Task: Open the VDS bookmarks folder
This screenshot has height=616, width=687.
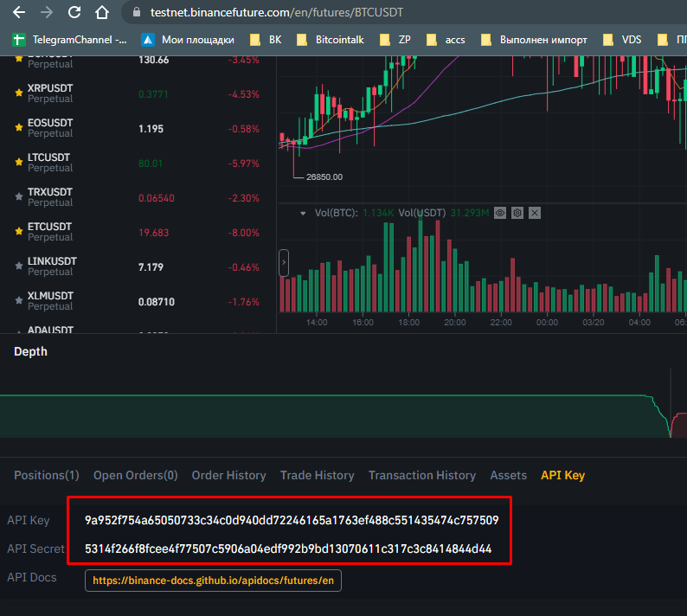Action: point(622,40)
